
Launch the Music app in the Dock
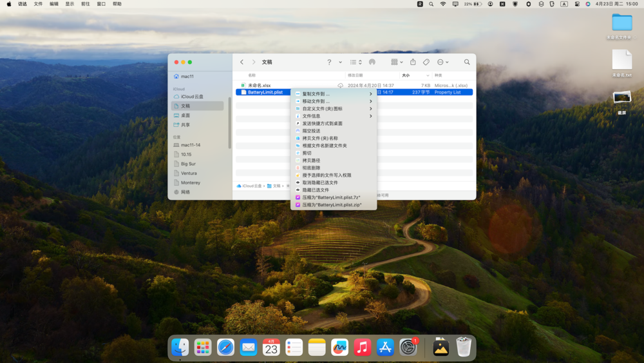click(x=363, y=348)
